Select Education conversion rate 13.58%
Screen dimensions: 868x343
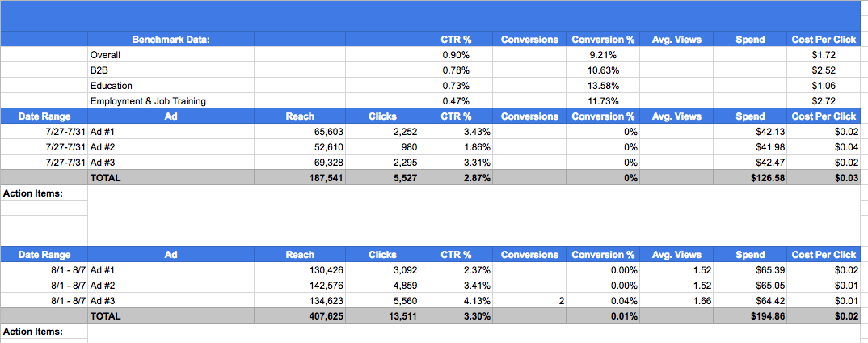pyautogui.click(x=603, y=86)
